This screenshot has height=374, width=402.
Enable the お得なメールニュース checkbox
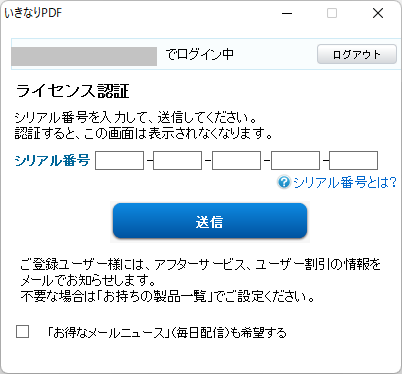tap(22, 331)
